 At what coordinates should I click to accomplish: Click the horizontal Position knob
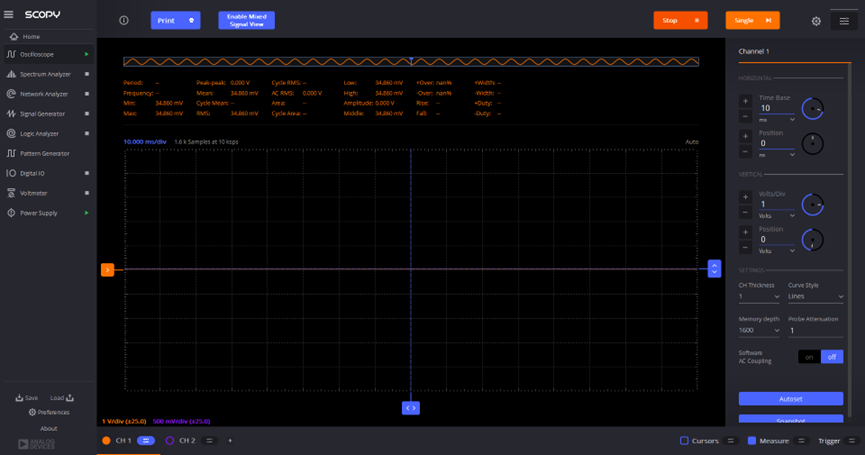point(812,144)
